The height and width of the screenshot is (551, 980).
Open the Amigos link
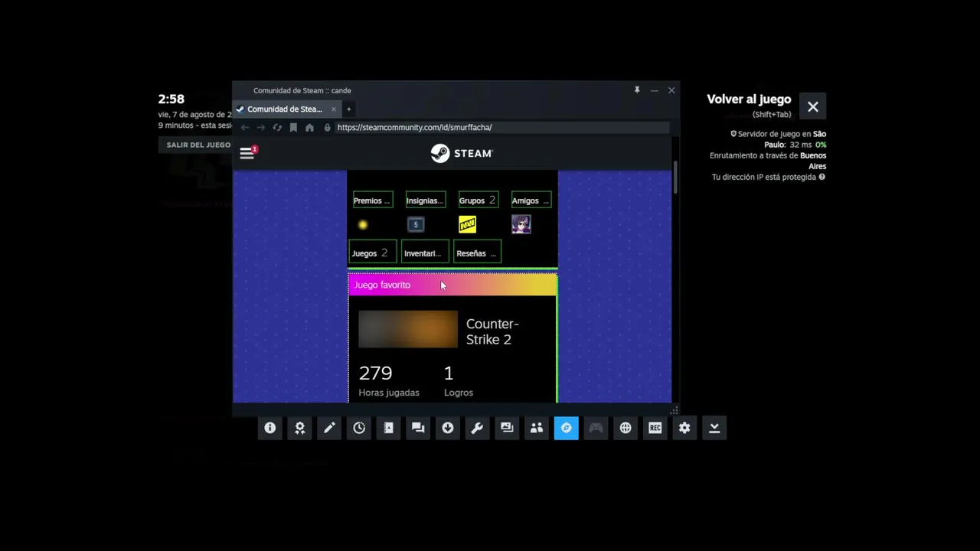(x=531, y=201)
